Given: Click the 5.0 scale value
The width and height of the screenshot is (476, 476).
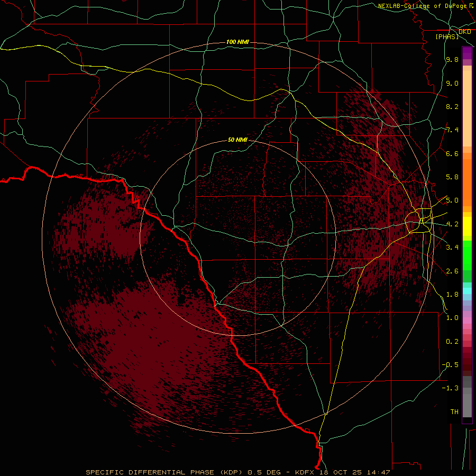Looking at the screenshot, I should pyautogui.click(x=452, y=200).
